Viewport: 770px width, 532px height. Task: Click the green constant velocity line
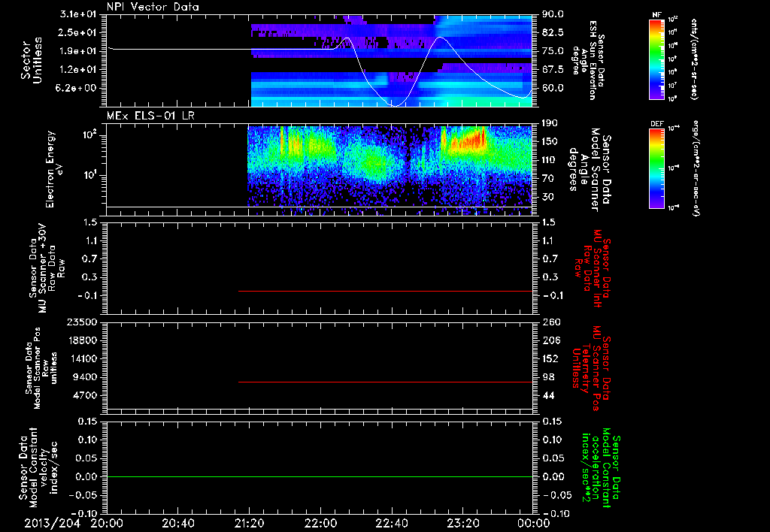(319, 476)
